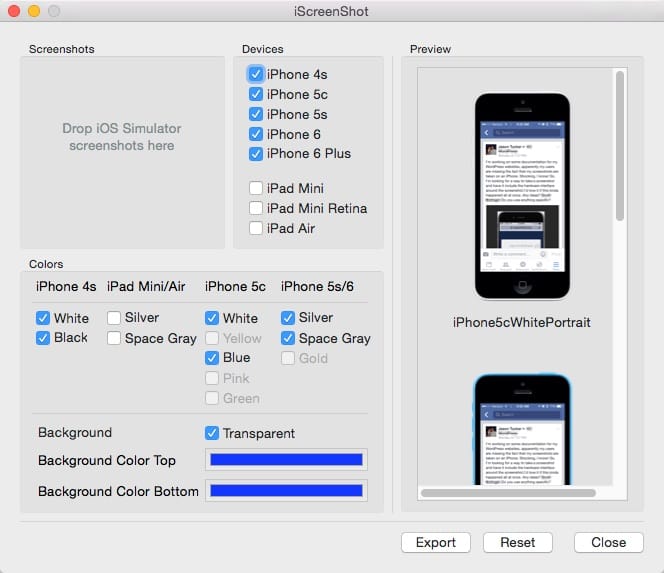Image resolution: width=664 pixels, height=573 pixels.
Task: Check the Green iPhone 5c color
Action: point(212,398)
